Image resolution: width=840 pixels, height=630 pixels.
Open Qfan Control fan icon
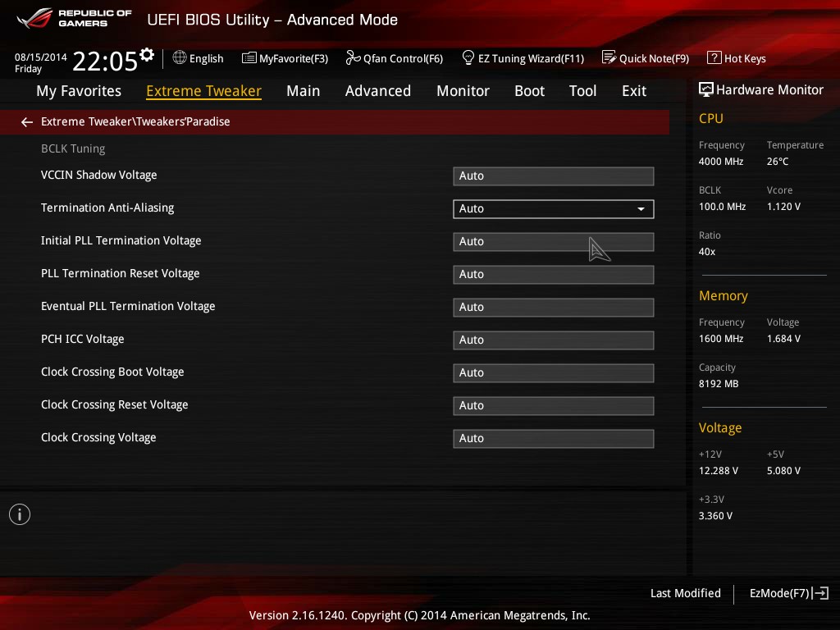tap(353, 57)
